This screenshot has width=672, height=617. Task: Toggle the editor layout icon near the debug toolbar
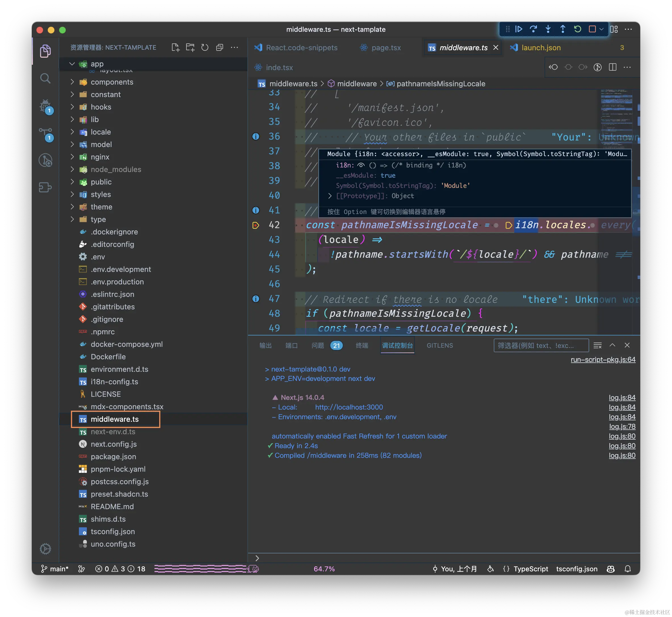614,29
